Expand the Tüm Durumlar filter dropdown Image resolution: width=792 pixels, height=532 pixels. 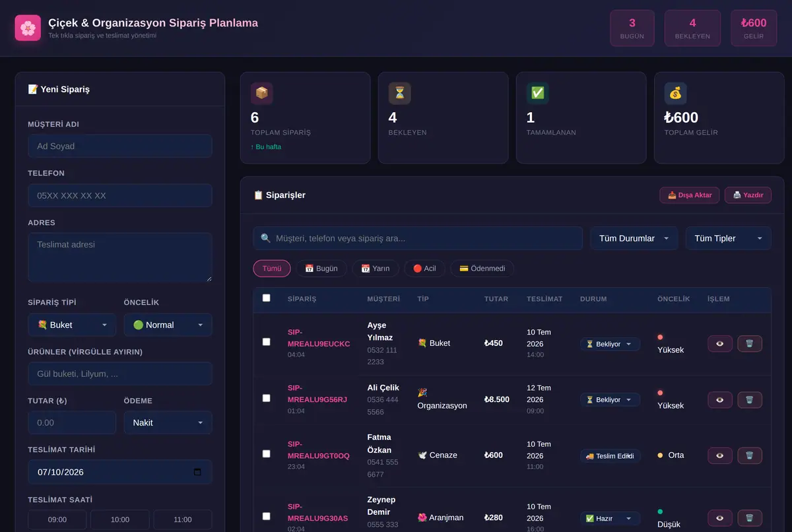(x=634, y=238)
